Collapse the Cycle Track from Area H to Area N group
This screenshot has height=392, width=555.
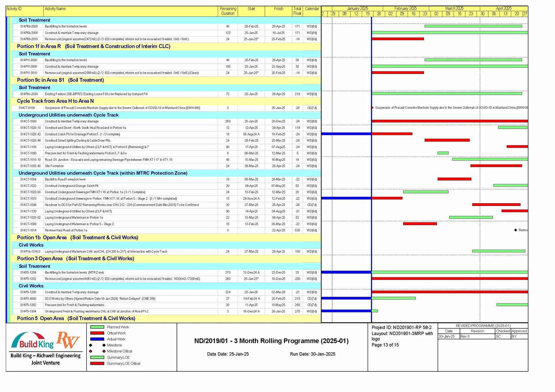(x=55, y=101)
